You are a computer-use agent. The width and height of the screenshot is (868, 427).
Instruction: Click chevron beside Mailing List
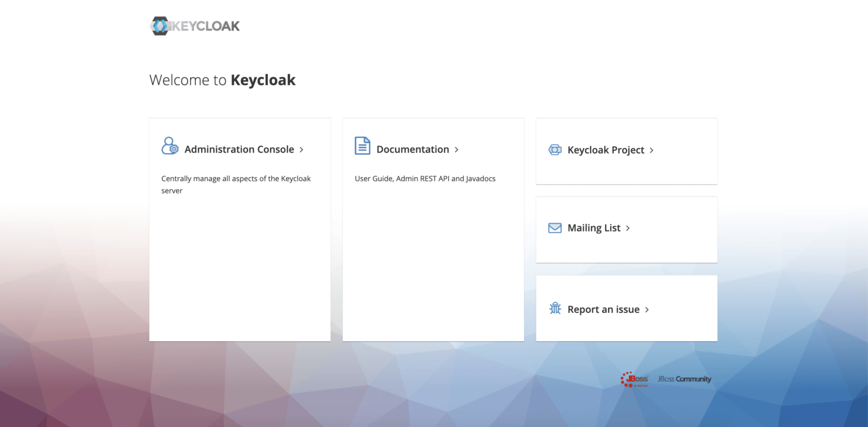coord(628,228)
